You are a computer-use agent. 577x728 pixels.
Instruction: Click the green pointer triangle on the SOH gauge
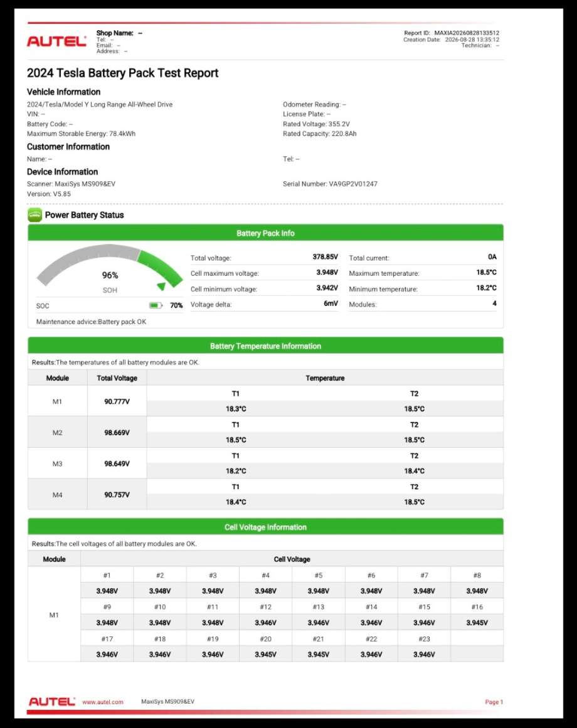point(161,287)
